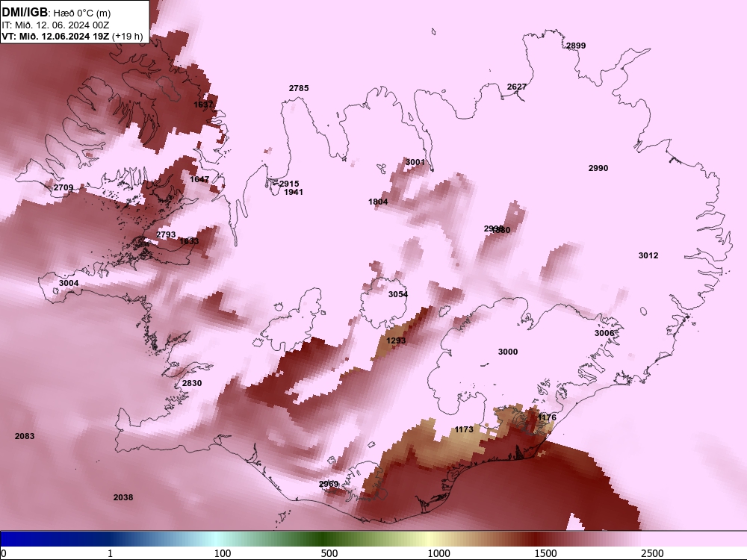Click the 1000 label on the color scale
Screen dimensions: 747x560
(438, 553)
